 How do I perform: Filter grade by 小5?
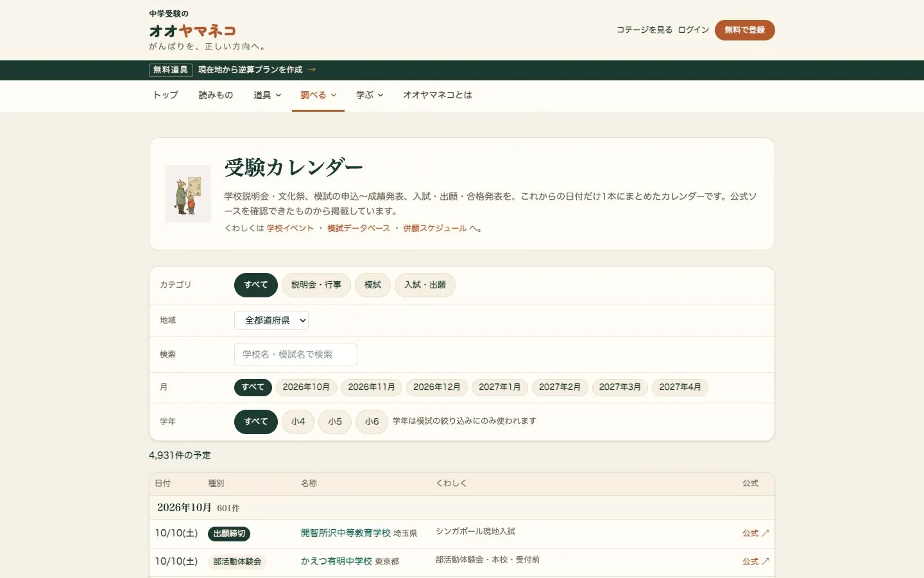(335, 422)
